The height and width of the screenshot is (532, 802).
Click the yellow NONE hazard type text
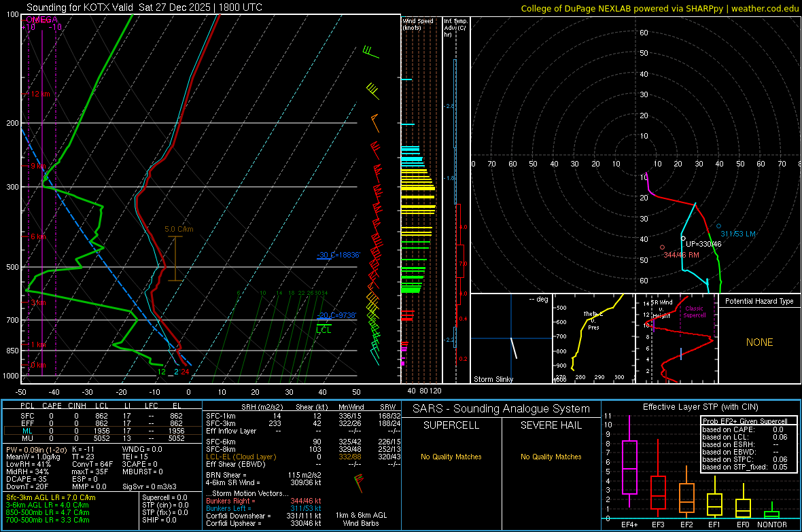(759, 342)
